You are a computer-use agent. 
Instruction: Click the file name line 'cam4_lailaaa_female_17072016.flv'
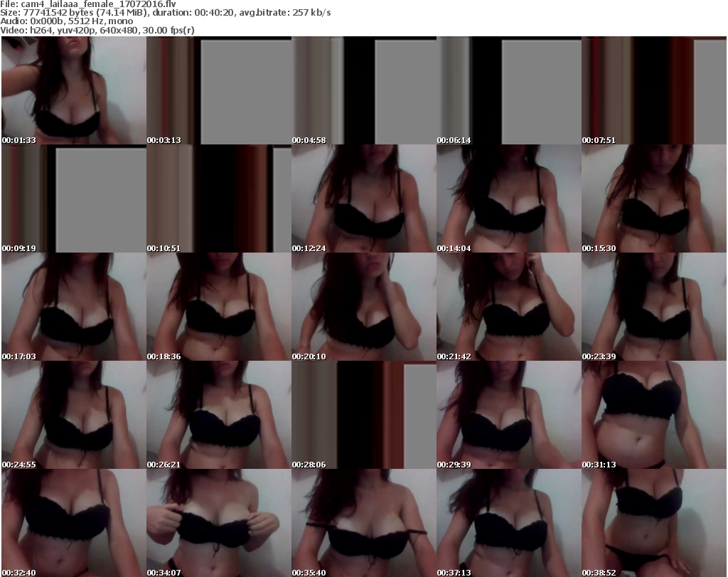tap(88, 4)
